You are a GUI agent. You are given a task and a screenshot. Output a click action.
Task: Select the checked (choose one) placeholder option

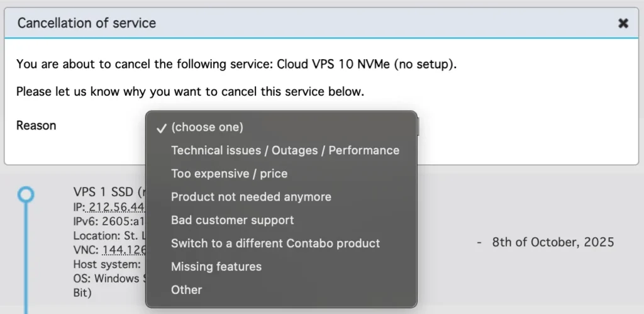coord(207,127)
